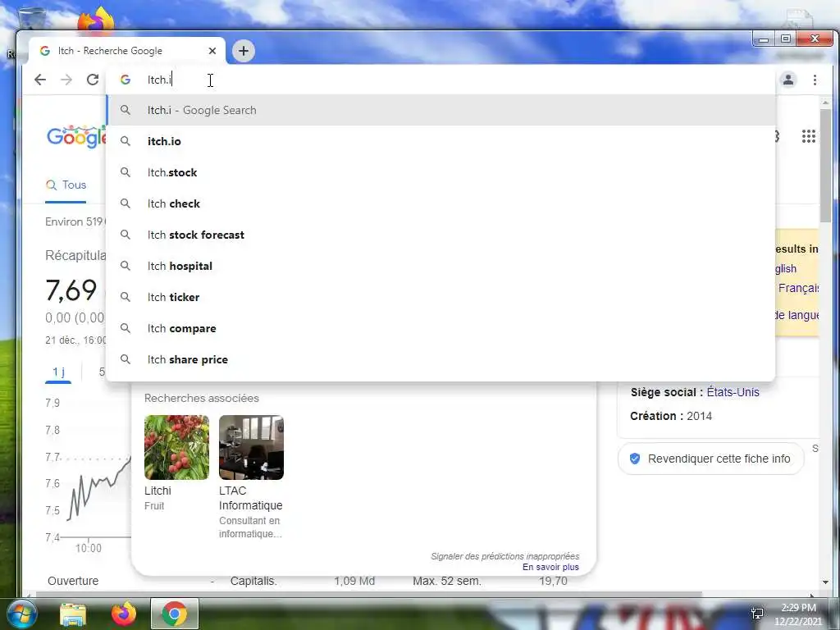840x630 pixels.
Task: Click search icon beside 'Itch.stock' suggestion
Action: 126,172
